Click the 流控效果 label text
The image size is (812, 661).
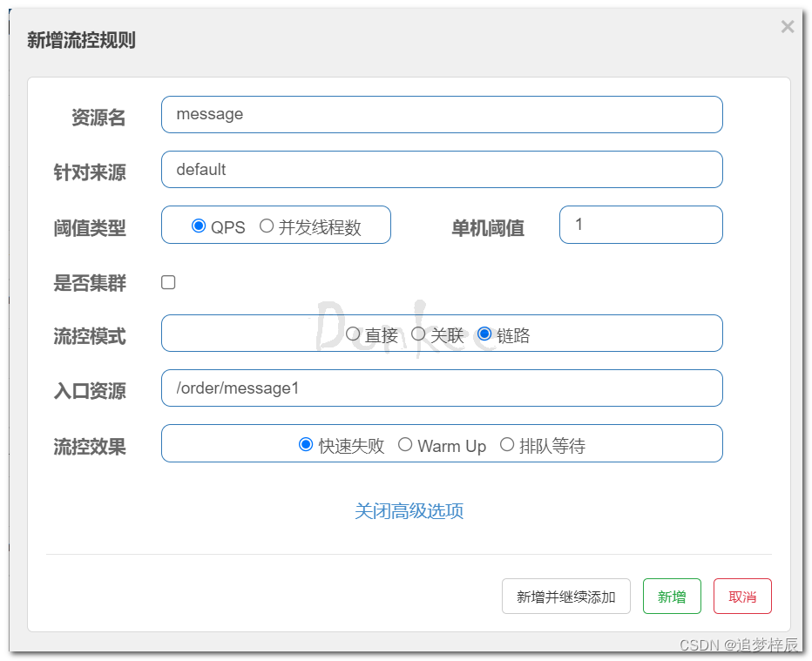[90, 447]
